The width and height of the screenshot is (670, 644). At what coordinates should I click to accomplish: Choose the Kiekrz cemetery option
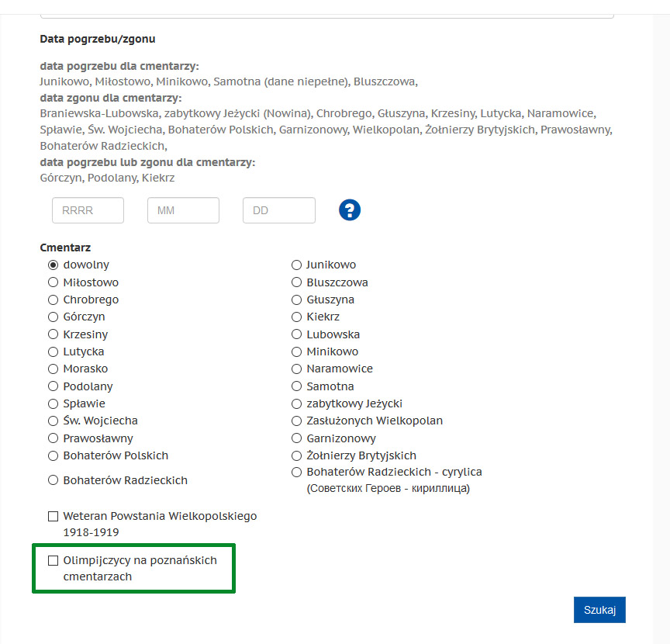296,317
